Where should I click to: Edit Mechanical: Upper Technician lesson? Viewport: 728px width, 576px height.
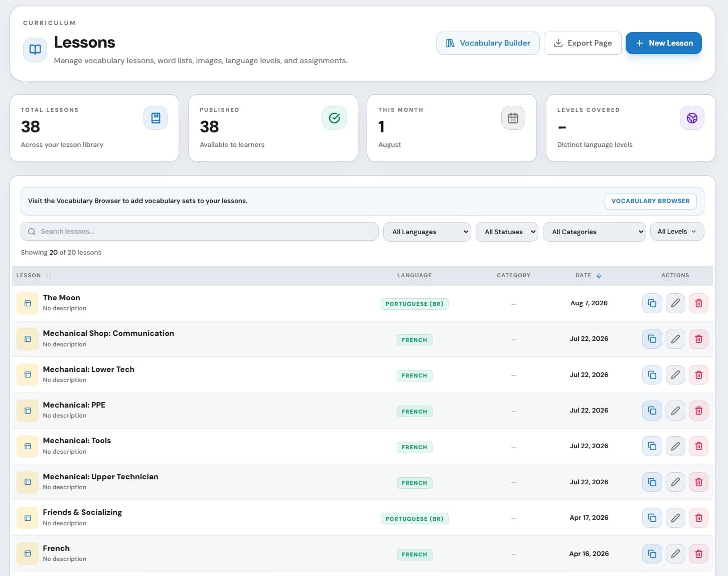tap(675, 482)
